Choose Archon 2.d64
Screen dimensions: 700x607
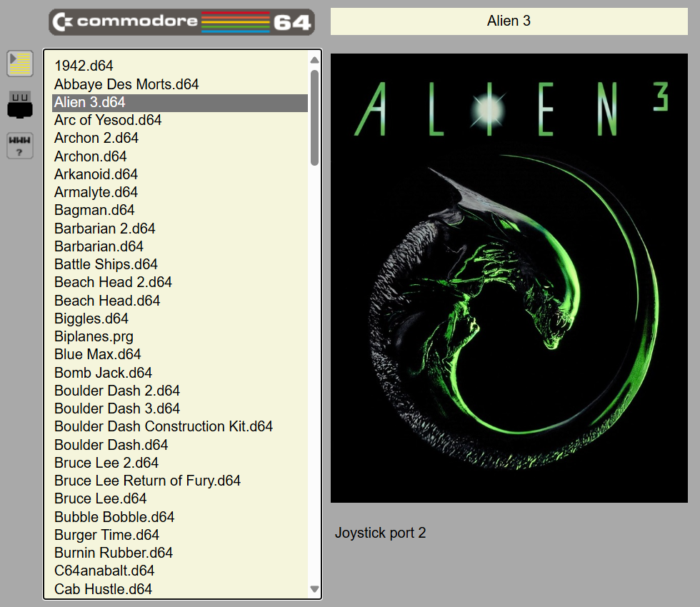pos(180,139)
